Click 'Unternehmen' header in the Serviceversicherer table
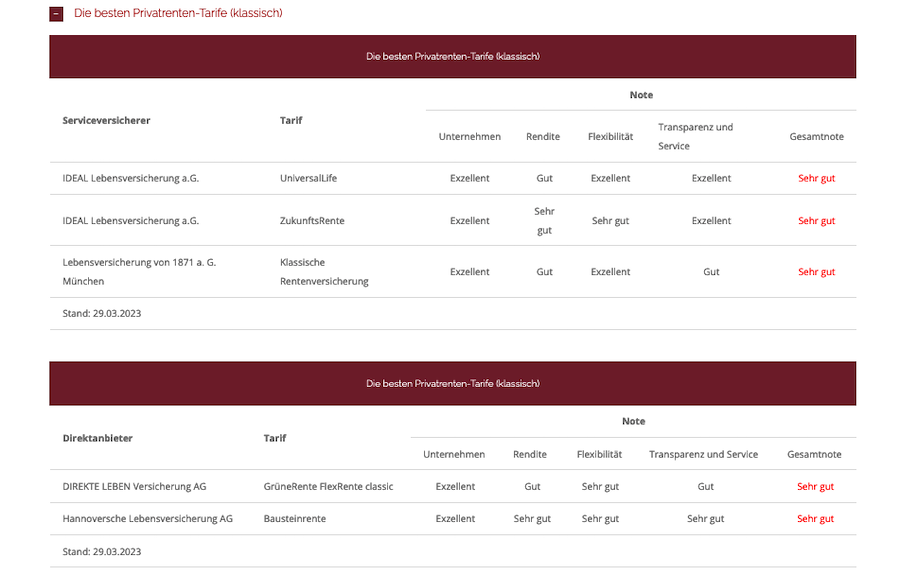The image size is (900, 575). [470, 137]
